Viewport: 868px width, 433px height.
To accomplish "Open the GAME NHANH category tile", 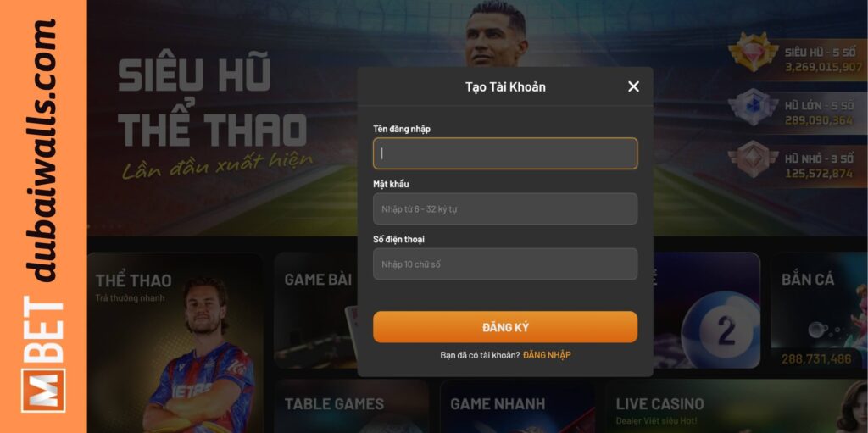I will point(518,407).
